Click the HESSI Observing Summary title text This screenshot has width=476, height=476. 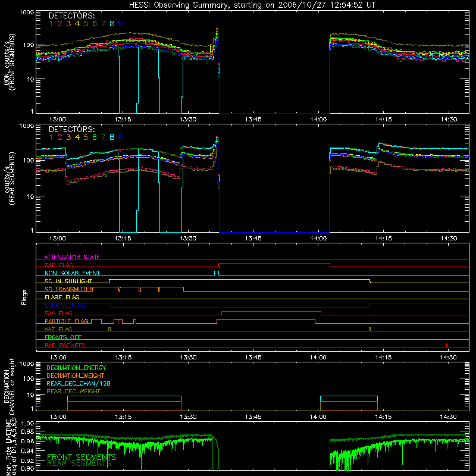coord(252,5)
